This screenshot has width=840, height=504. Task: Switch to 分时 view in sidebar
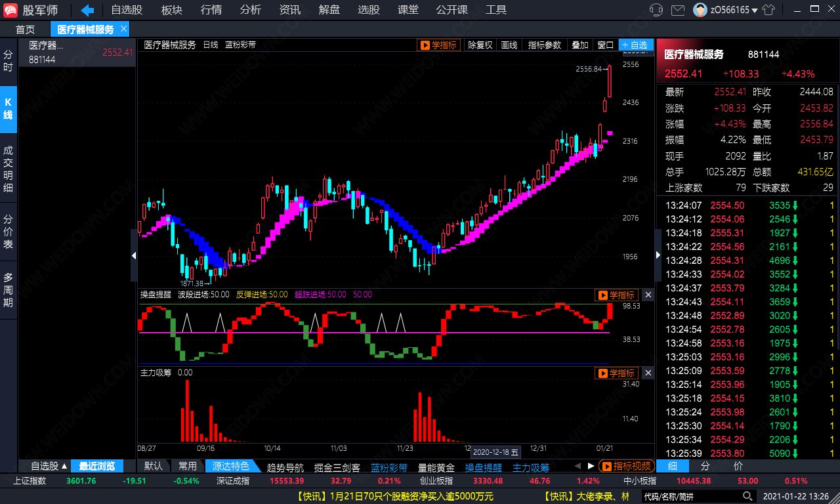click(x=8, y=61)
